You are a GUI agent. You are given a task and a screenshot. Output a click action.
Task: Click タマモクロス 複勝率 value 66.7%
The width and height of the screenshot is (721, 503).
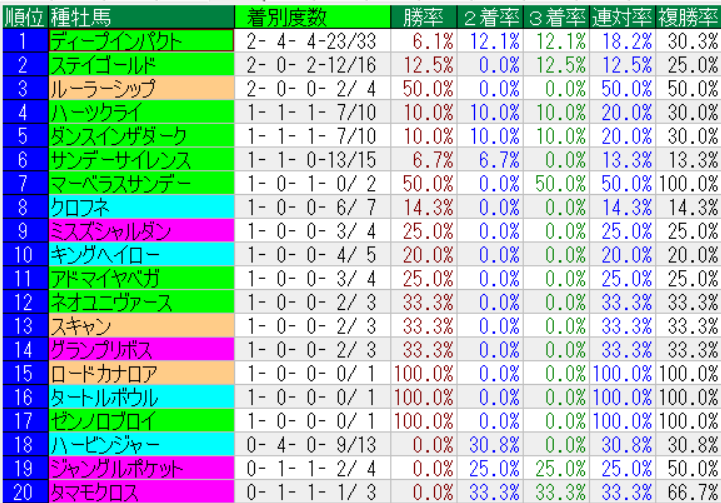[688, 492]
